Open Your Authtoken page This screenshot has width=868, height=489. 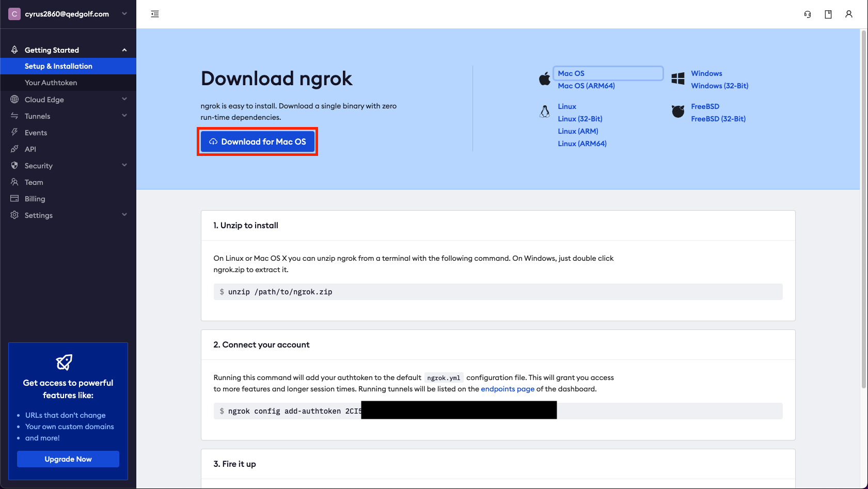68,83
